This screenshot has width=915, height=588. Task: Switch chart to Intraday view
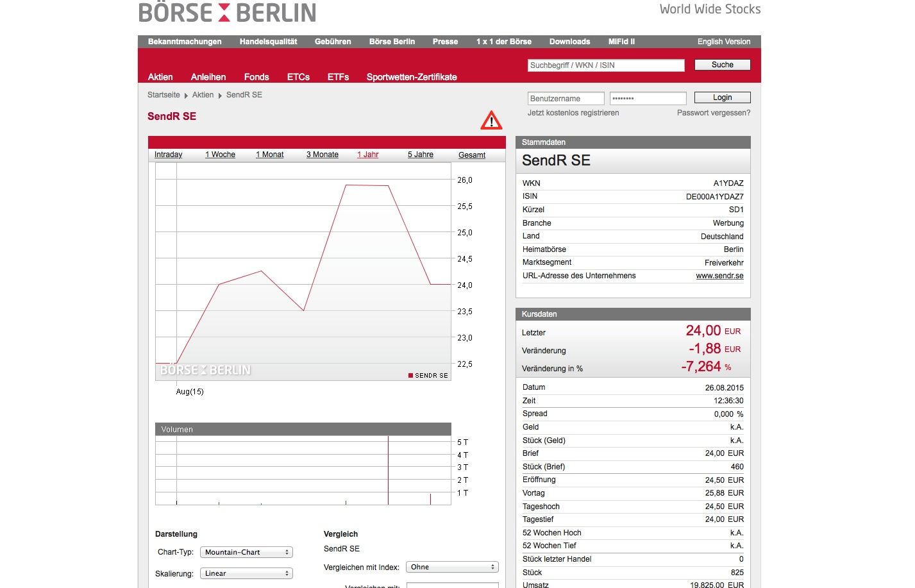[x=168, y=155]
